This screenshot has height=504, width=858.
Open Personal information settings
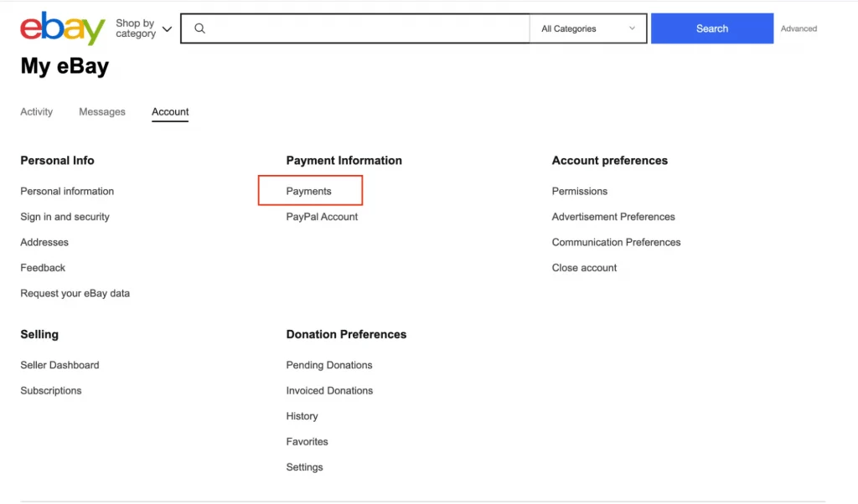tap(66, 191)
